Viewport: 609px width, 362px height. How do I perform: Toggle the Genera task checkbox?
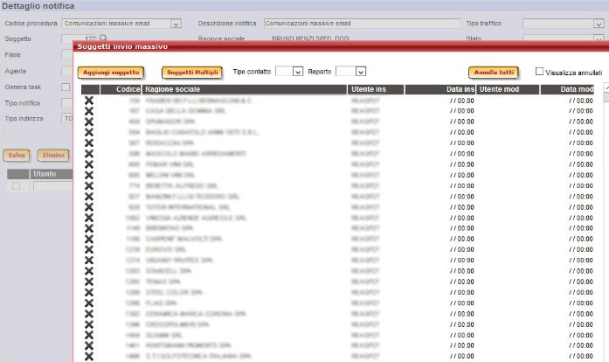(66, 87)
